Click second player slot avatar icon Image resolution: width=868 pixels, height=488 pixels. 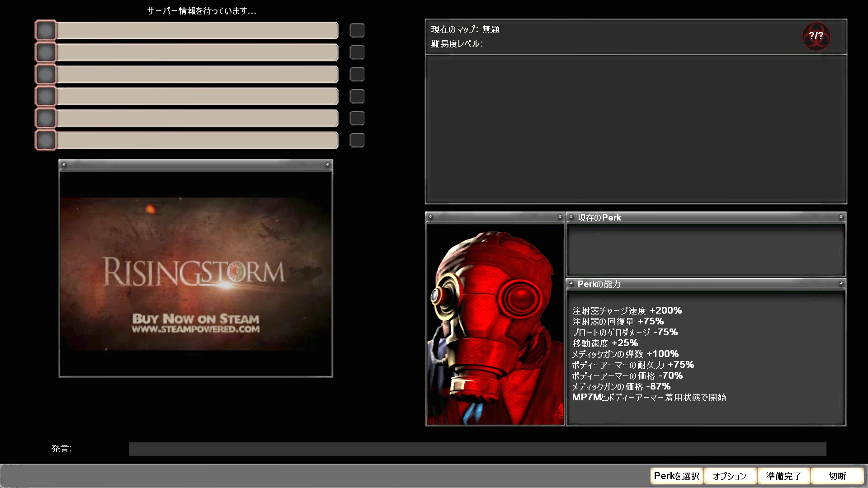46,52
